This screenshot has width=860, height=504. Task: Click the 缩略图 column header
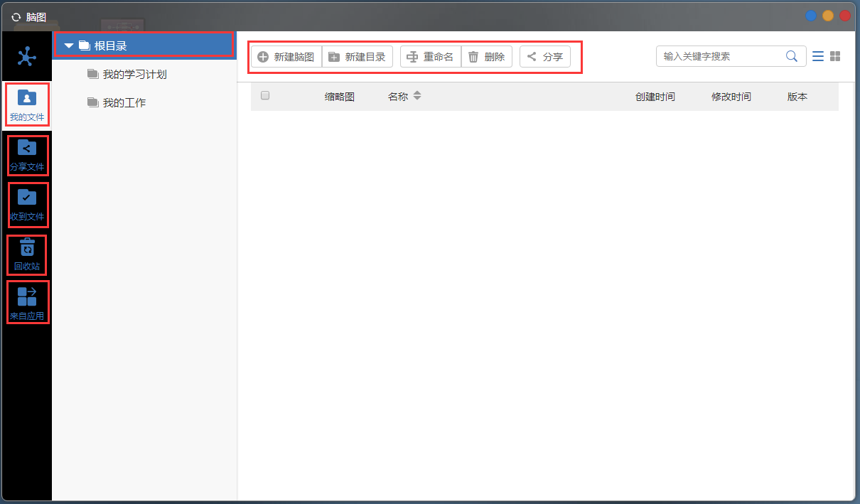[340, 97]
